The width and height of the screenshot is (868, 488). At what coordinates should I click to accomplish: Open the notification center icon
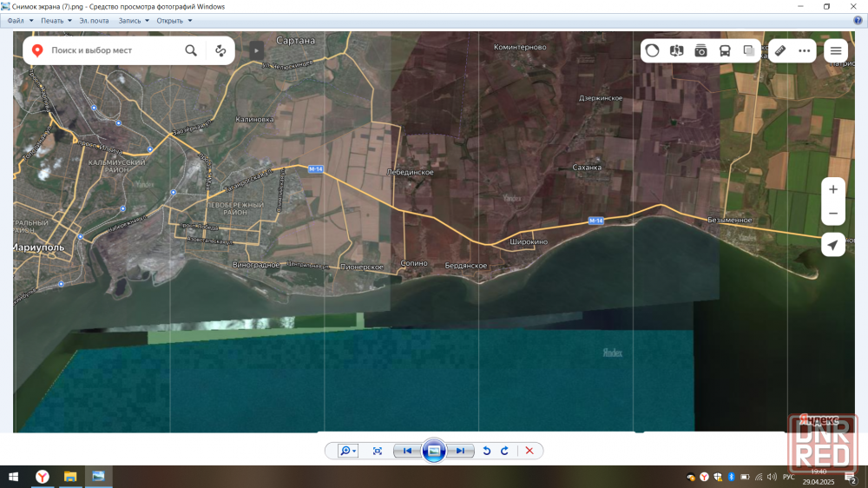(x=851, y=478)
